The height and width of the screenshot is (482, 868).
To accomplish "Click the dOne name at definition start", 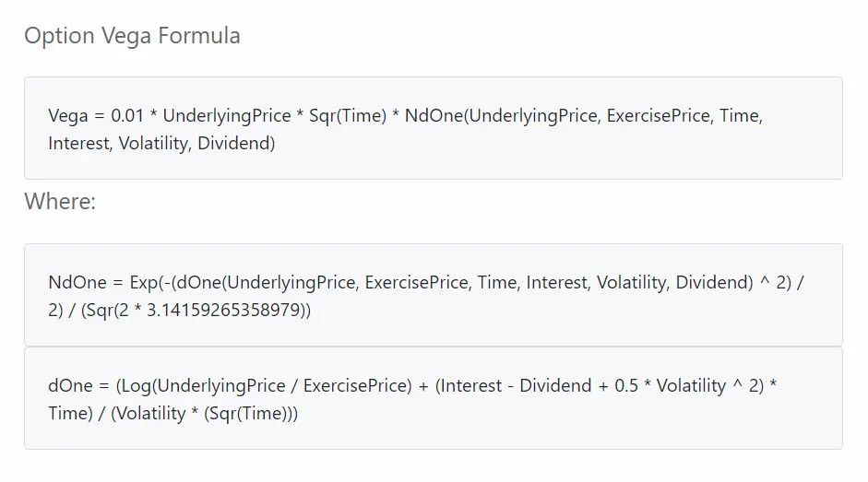I will [70, 386].
